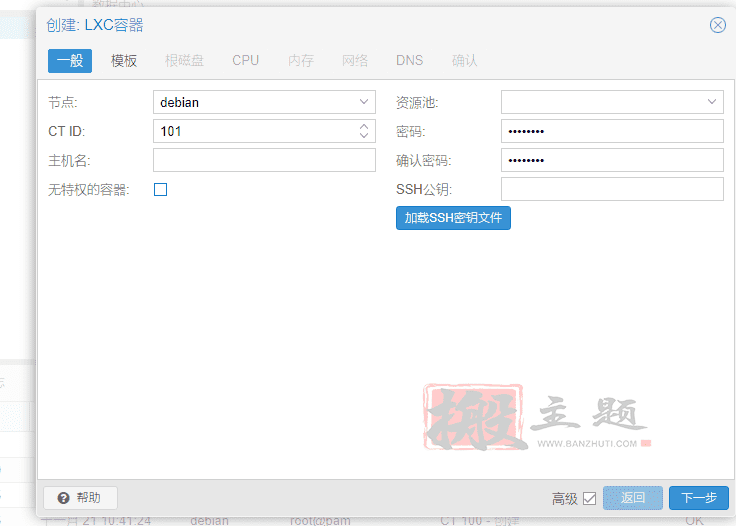Click the 确认密码 input field
Image resolution: width=736 pixels, height=526 pixels.
click(x=612, y=160)
